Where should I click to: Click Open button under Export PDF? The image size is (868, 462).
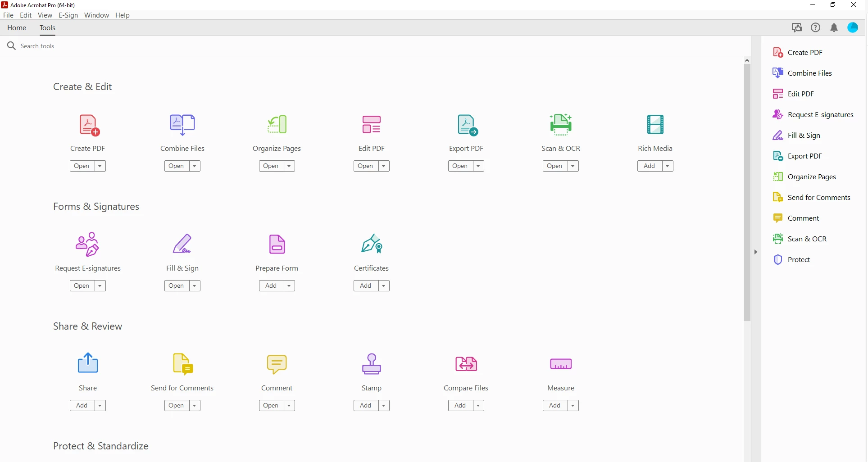460,166
